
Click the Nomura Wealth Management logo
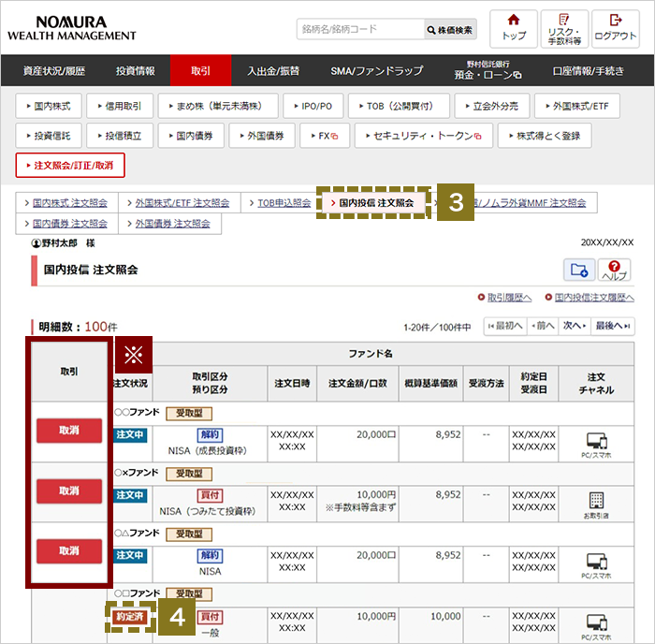click(71, 28)
